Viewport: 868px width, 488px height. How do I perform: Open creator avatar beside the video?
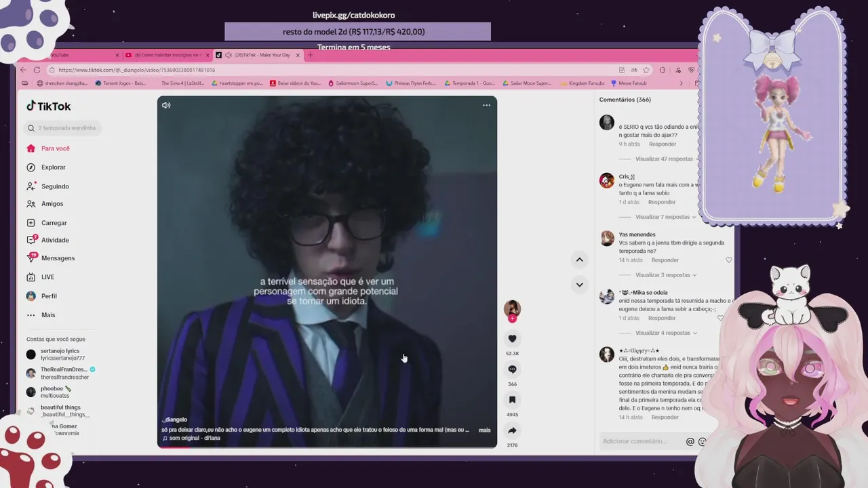click(x=512, y=309)
